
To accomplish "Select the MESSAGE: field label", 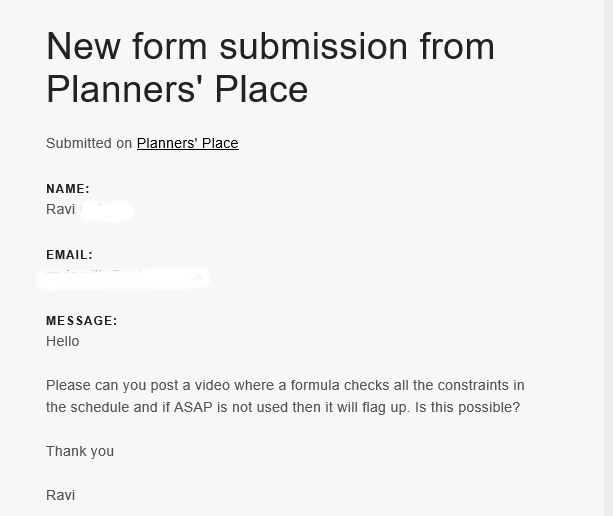I will 82,321.
